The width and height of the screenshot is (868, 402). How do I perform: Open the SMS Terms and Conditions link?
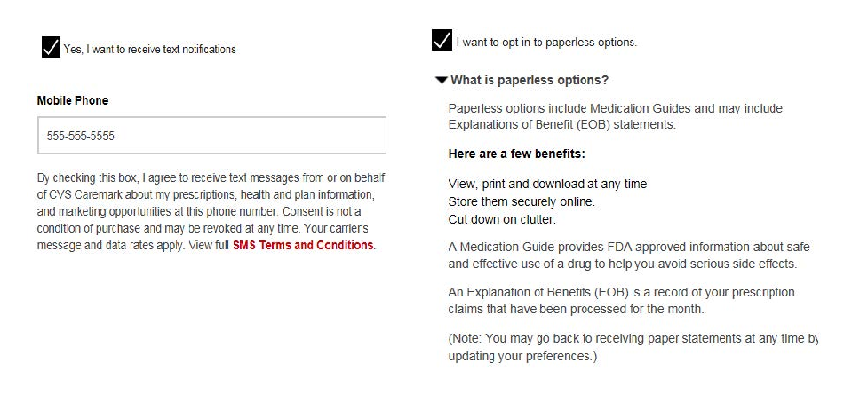(303, 245)
